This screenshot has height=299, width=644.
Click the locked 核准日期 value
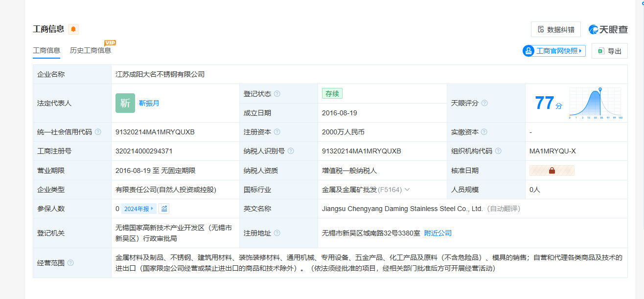click(552, 171)
